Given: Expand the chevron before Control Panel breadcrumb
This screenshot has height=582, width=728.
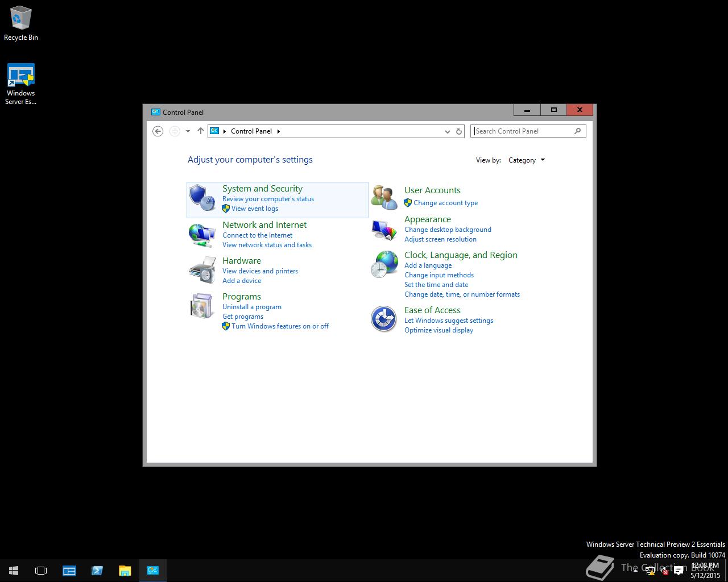Looking at the screenshot, I should pos(225,131).
